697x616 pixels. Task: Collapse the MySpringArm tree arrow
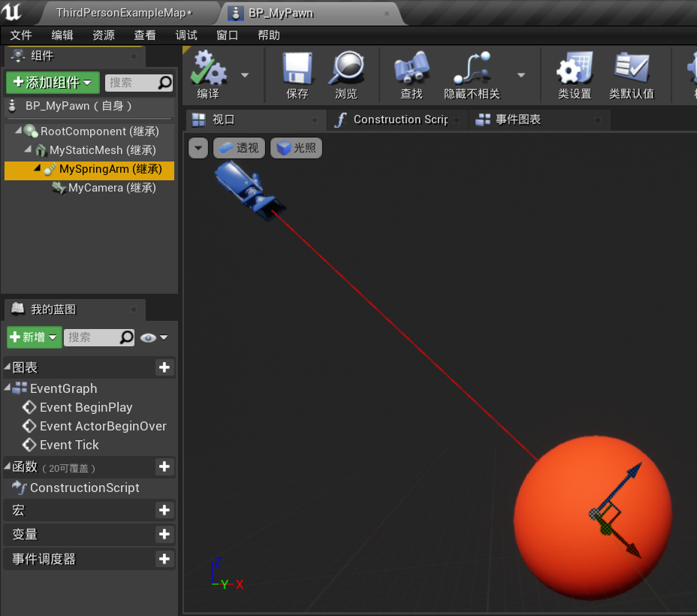(38, 168)
